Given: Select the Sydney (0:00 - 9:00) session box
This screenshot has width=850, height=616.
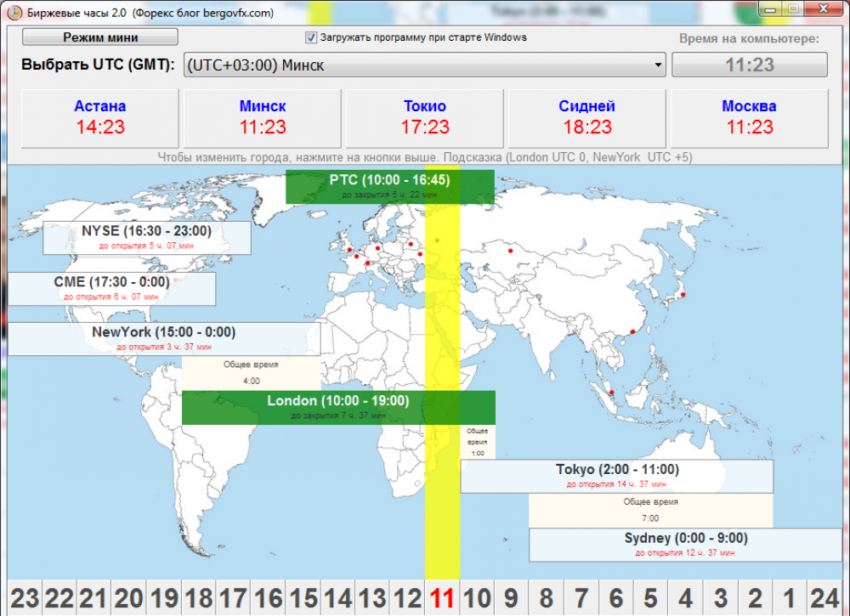Looking at the screenshot, I should pyautogui.click(x=686, y=545).
